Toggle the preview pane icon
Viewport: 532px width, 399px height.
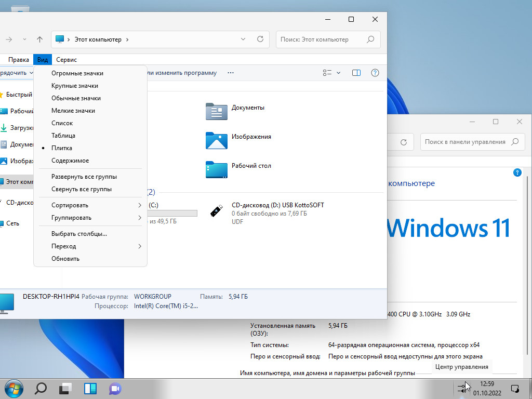click(356, 73)
